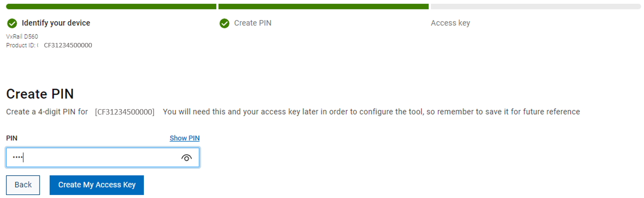Click the Show PIN link
This screenshot has height=198, width=644.
[184, 138]
